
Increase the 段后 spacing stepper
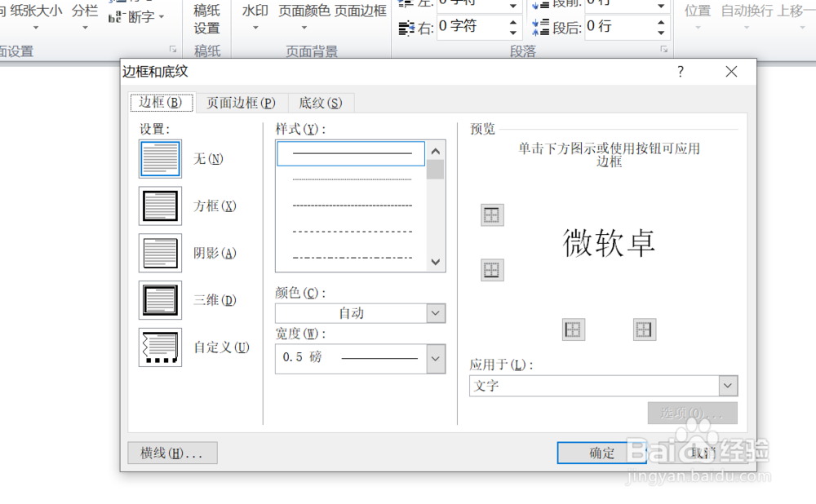[x=661, y=22]
